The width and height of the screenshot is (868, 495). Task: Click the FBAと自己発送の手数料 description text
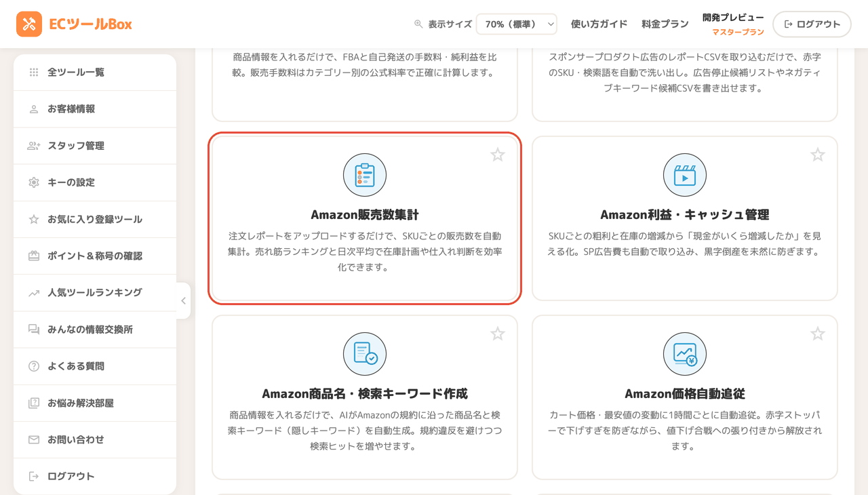365,65
